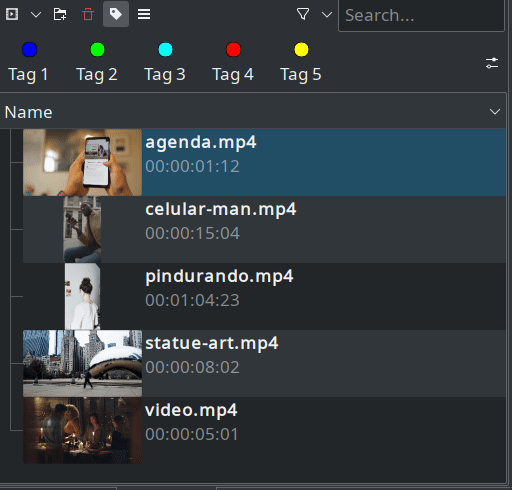Toggle the tags panel button
The image size is (512, 490).
tap(116, 14)
